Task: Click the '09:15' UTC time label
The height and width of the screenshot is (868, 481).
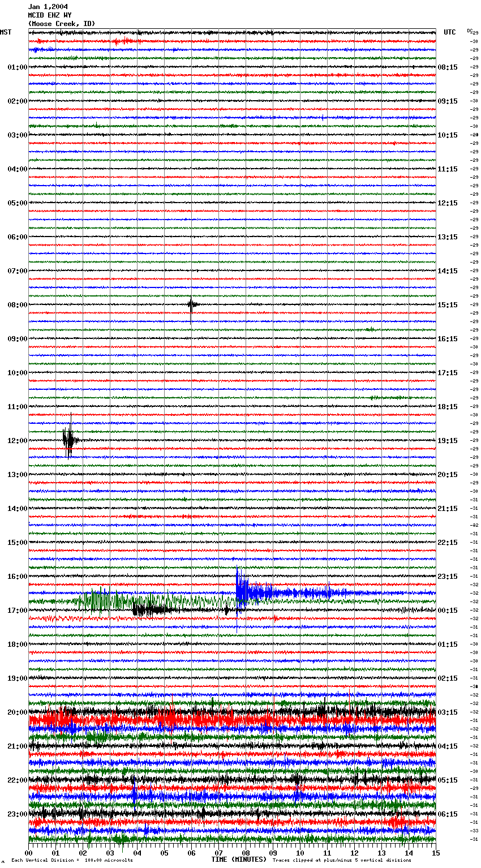Action: tap(448, 101)
